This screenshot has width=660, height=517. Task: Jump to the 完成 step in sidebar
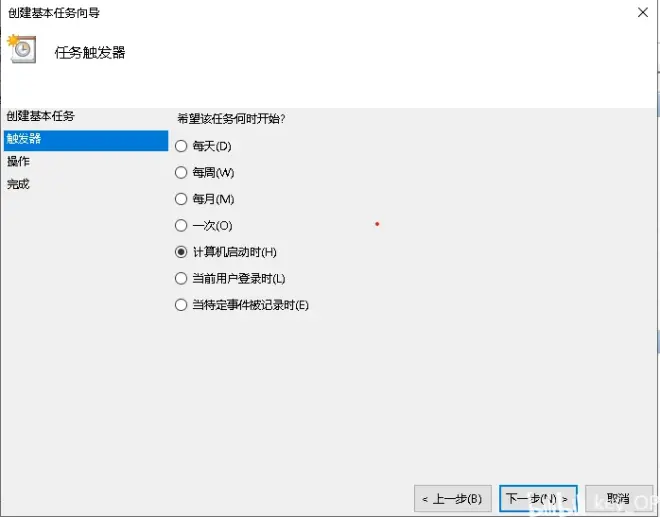coord(18,184)
